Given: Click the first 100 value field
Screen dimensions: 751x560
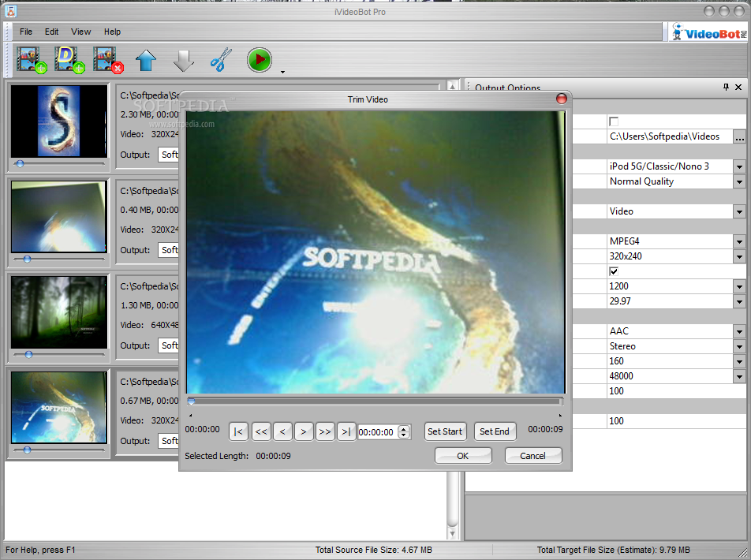Looking at the screenshot, I should (x=676, y=391).
